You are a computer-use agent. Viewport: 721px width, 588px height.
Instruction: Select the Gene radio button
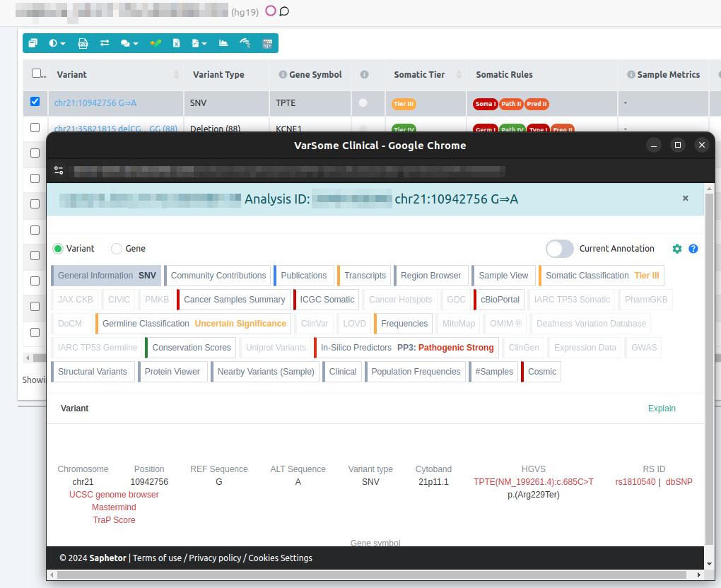point(117,249)
